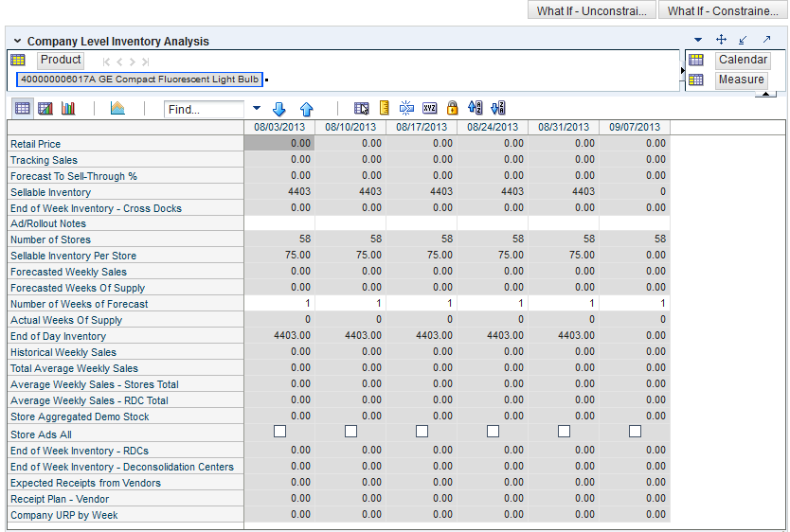790x532 pixels.
Task: Click inside the Find text field
Action: pos(204,110)
